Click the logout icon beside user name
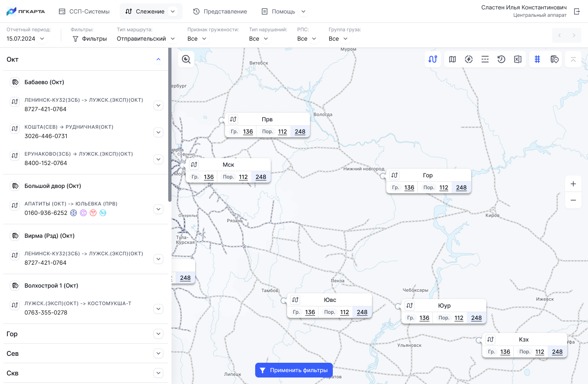The width and height of the screenshot is (588, 384). click(x=577, y=11)
